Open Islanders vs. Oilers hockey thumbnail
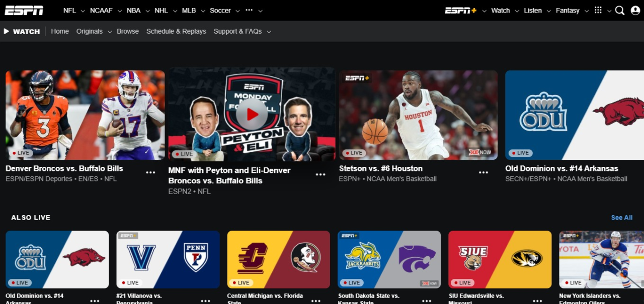 (602, 259)
